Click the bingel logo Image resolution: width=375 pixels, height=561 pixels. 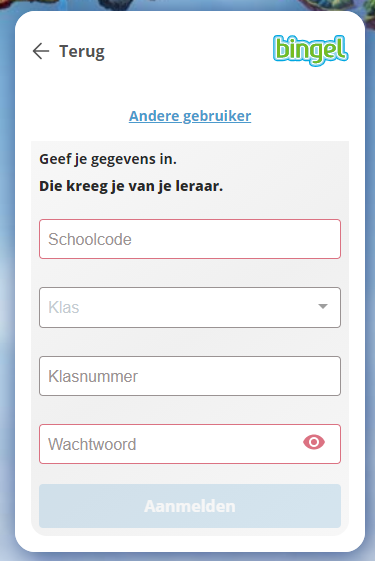(311, 50)
